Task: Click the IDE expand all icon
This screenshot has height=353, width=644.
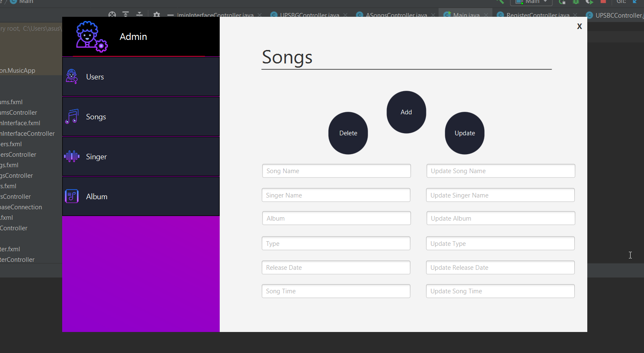Action: [x=126, y=15]
